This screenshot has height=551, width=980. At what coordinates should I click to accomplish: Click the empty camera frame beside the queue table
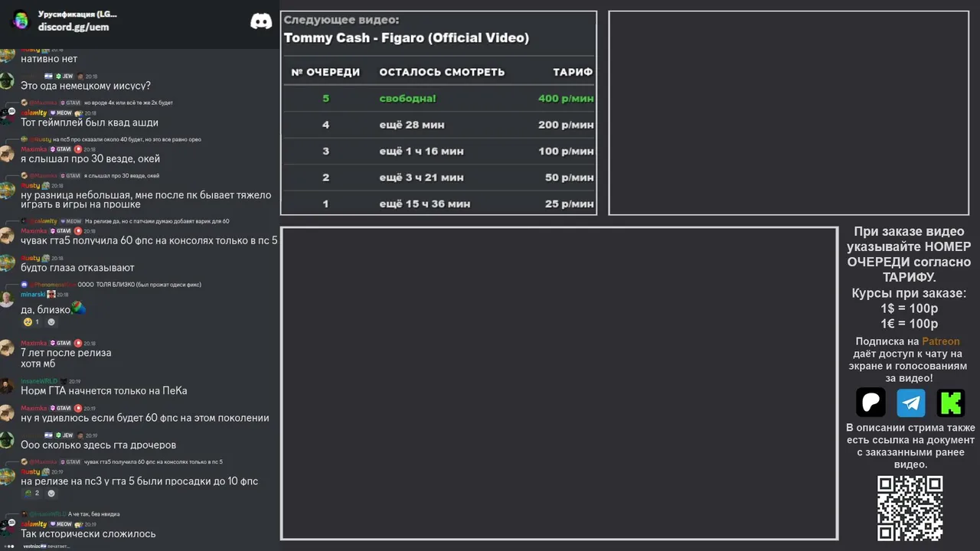point(789,113)
